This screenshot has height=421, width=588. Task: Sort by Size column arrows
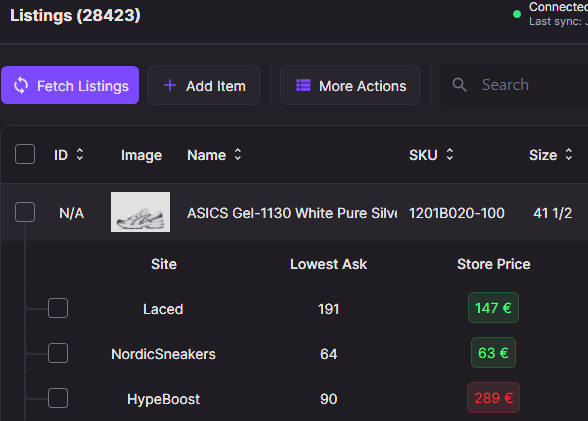click(569, 154)
